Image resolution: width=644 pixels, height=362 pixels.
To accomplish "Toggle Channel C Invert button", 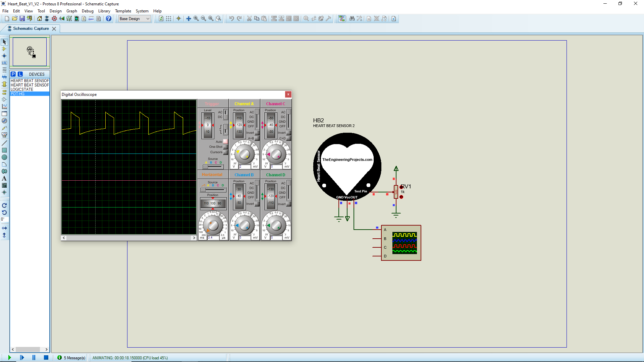I will 288,133.
